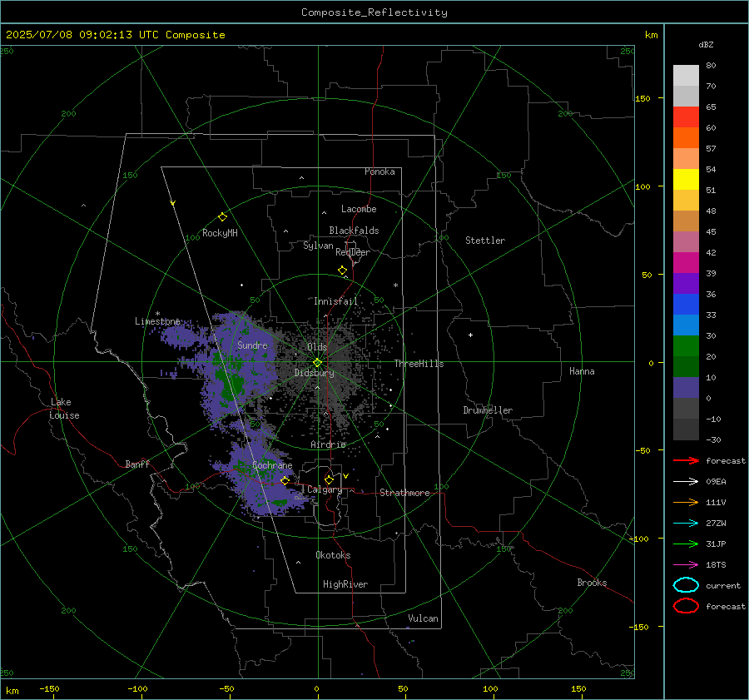The height and width of the screenshot is (700, 749).
Task: Select yellow diamond marker below RedDeer
Action: [343, 271]
